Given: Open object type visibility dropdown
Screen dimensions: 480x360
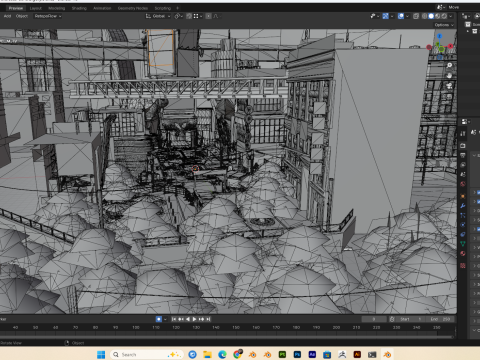Looking at the screenshot, I should (x=375, y=16).
